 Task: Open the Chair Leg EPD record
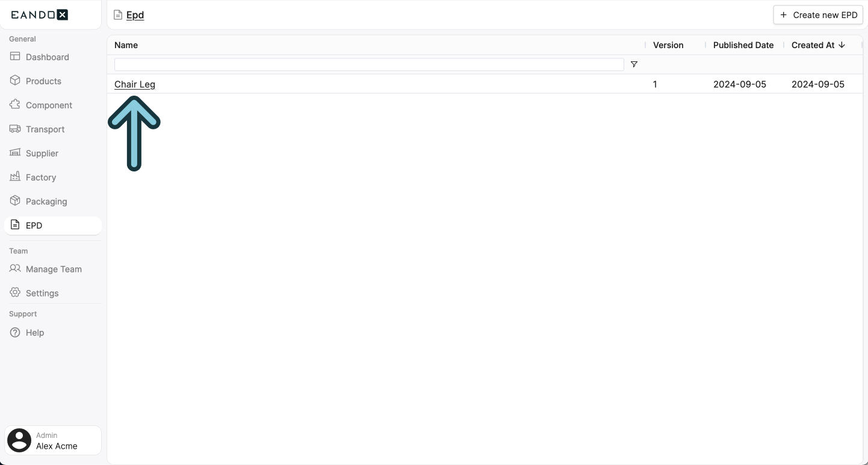click(134, 84)
